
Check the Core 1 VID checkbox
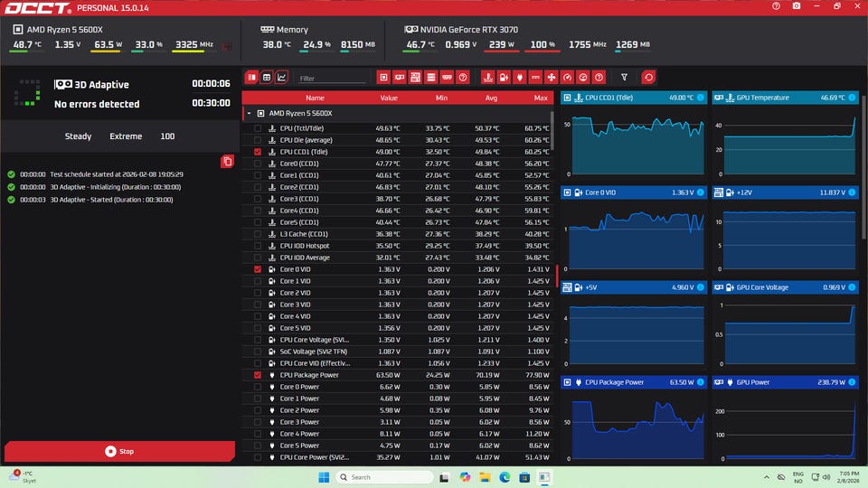(258, 281)
